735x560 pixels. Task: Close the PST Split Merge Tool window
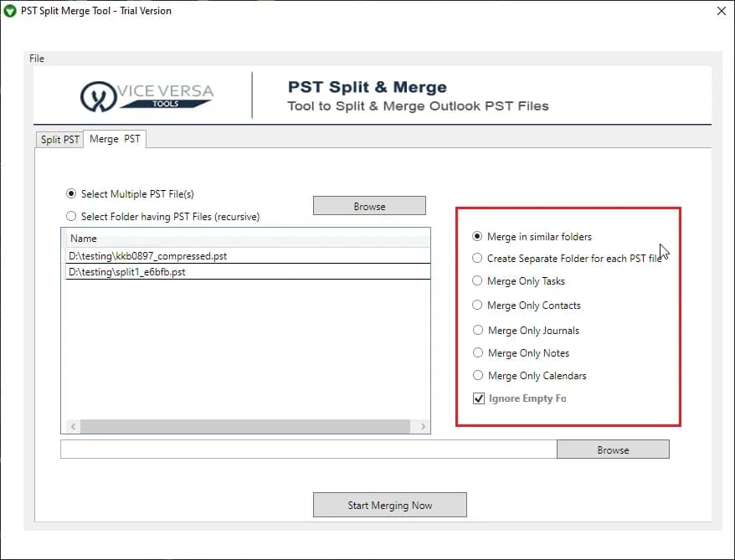[x=722, y=11]
